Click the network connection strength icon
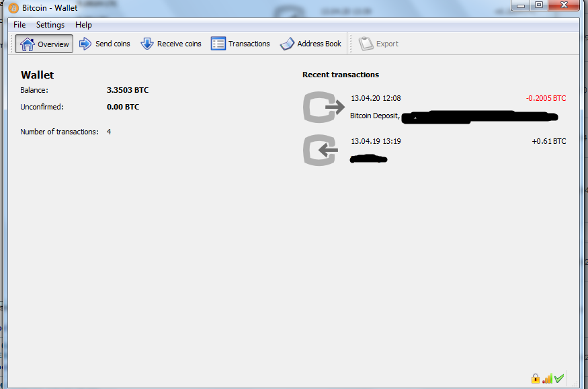Screen dimensions: 588x389 [x=547, y=378]
